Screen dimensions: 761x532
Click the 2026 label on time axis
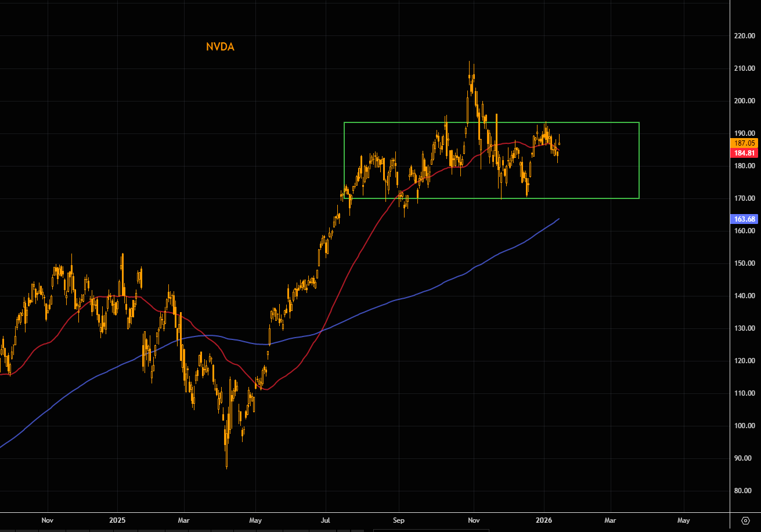544,520
